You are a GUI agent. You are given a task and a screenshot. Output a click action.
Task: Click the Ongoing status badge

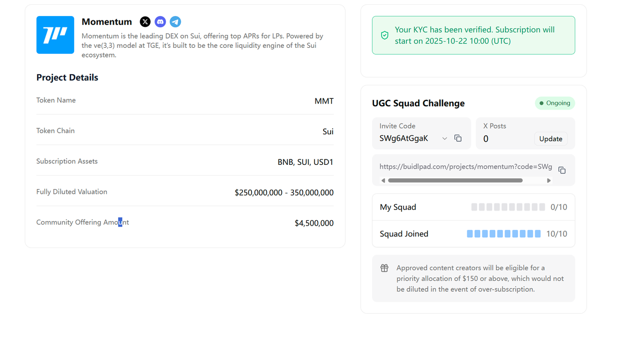pyautogui.click(x=555, y=103)
